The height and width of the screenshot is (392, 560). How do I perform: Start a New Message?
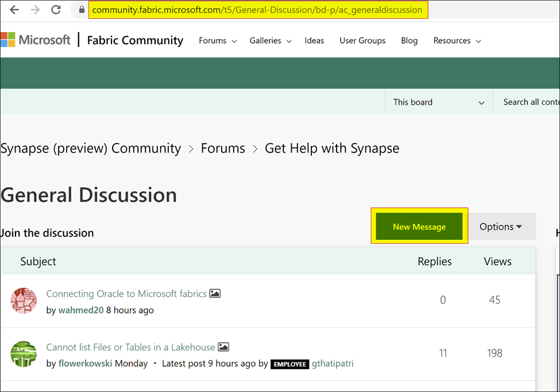[419, 226]
